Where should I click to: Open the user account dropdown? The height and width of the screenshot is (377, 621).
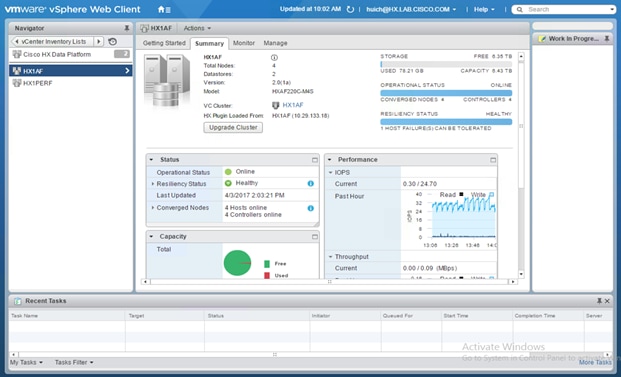pos(411,10)
